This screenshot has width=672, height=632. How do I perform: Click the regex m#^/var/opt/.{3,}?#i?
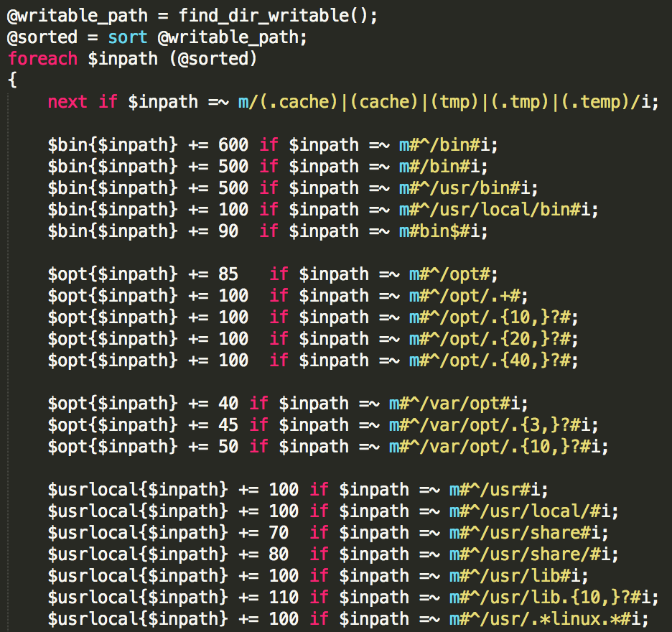(x=490, y=425)
